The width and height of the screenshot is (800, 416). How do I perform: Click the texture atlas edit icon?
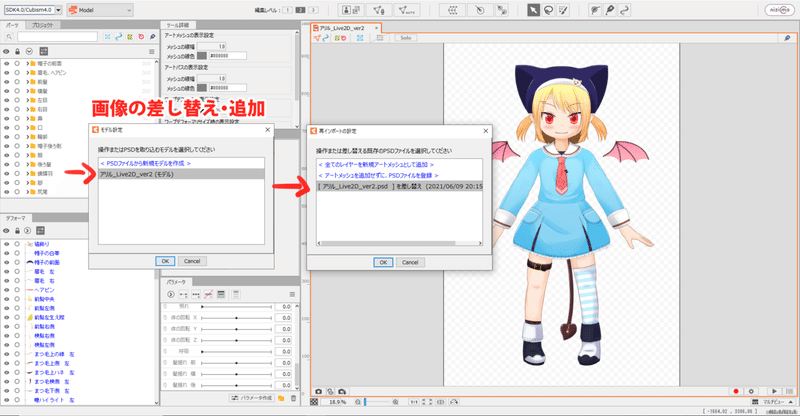(x=352, y=10)
